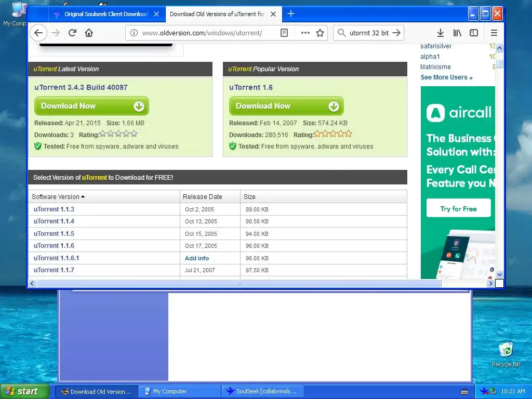Open the downloads arrow icon in the toolbar
532x399 pixels.
click(x=441, y=33)
